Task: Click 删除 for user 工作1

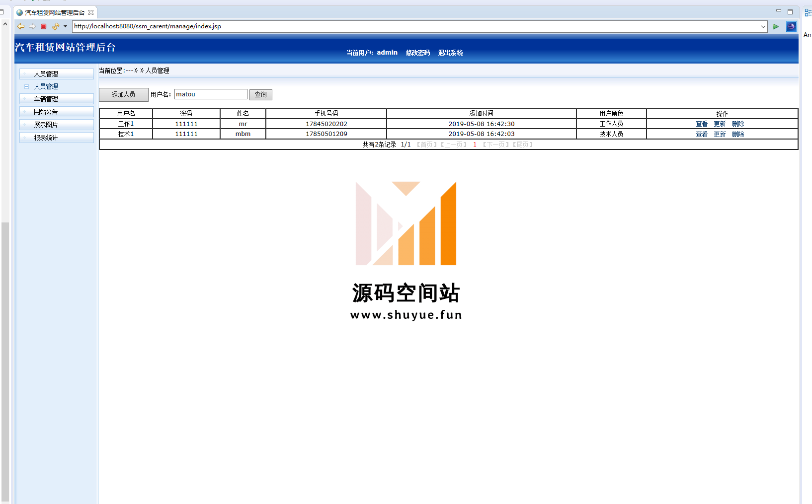Action: 738,124
